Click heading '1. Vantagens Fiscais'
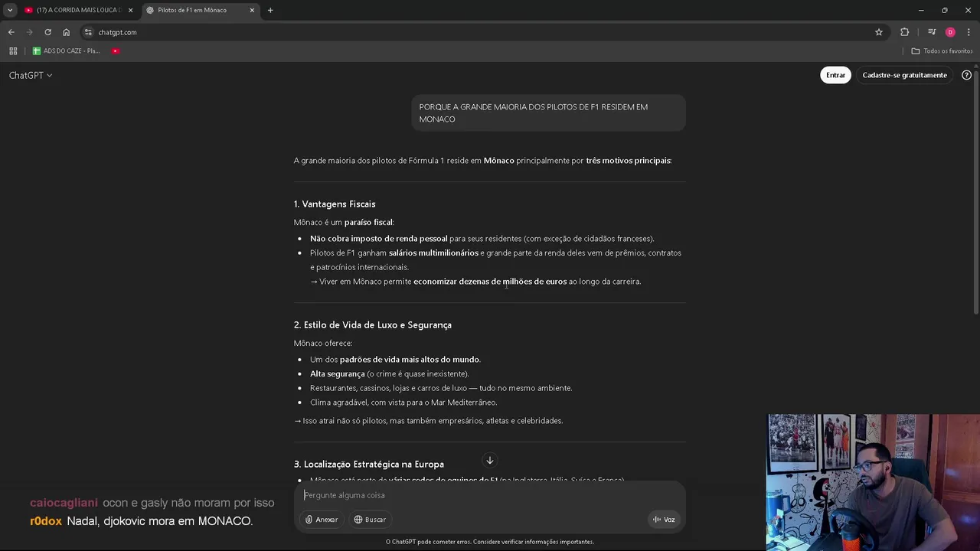Viewport: 980px width, 551px height. point(335,204)
